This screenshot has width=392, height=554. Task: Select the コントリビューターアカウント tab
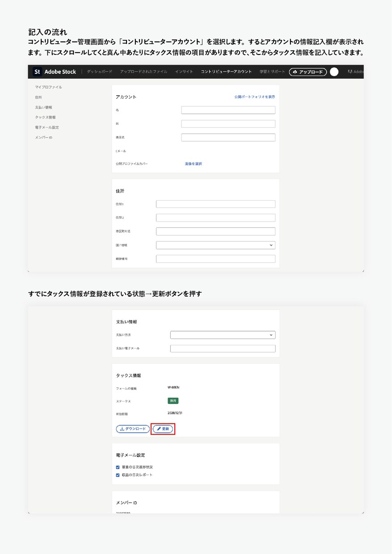(x=226, y=72)
